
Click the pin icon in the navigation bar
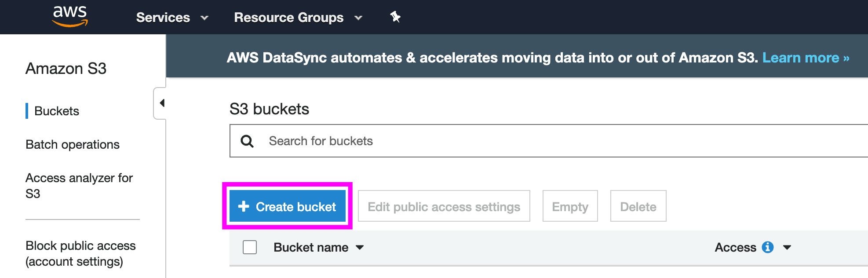click(394, 17)
